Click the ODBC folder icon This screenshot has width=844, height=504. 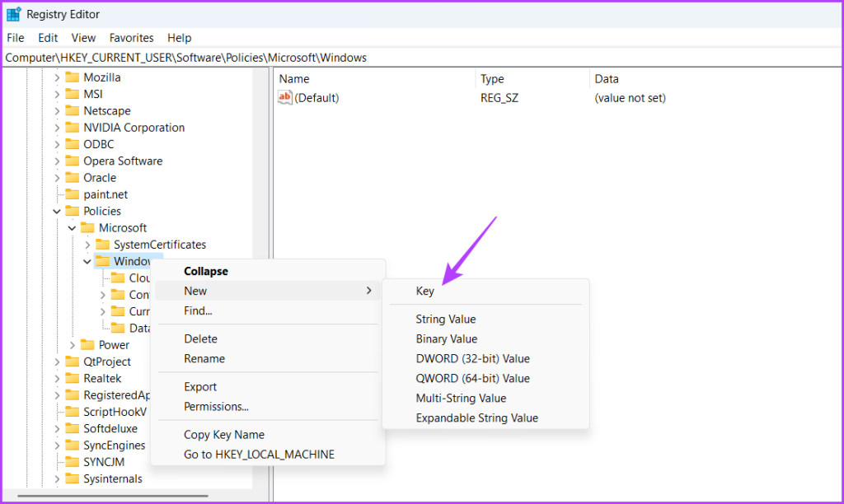point(73,143)
